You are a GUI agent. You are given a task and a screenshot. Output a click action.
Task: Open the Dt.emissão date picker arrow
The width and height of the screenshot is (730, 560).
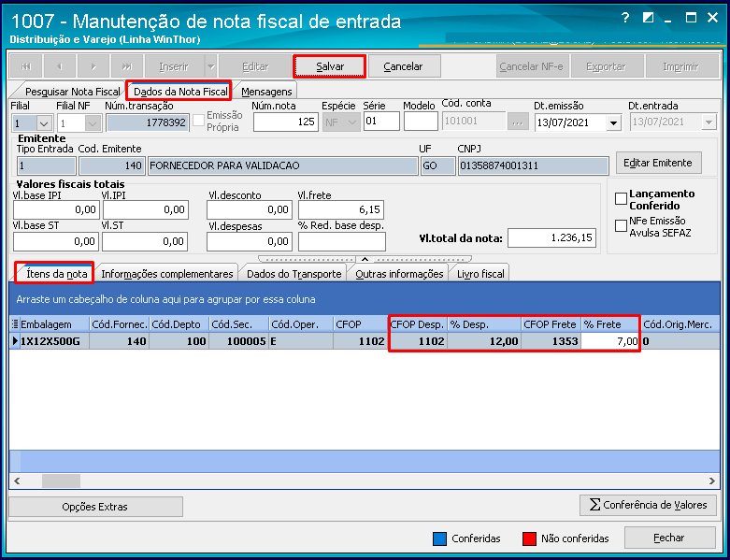tap(613, 123)
